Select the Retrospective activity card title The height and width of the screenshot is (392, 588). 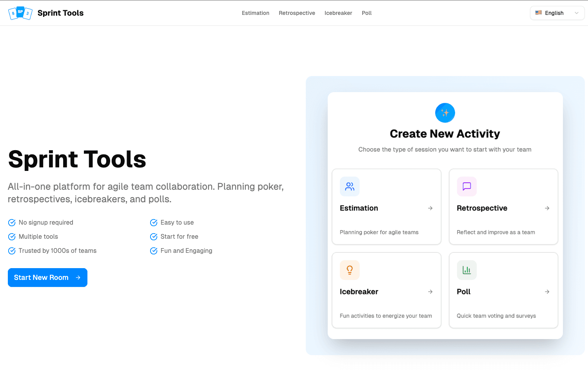point(482,208)
